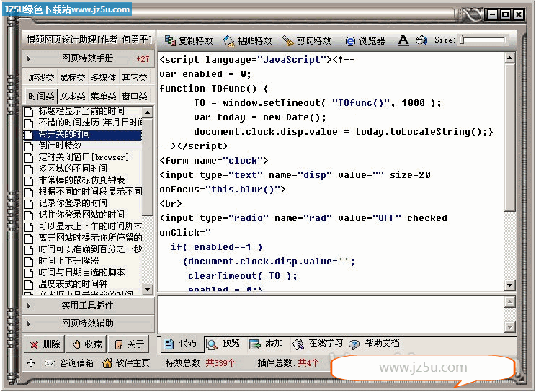Viewport: 536px width, 392px height.
Task: Select the 其它类 category tab
Action: coord(134,78)
